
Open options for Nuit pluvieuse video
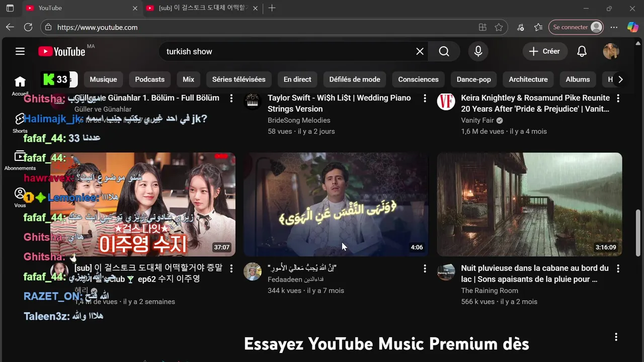(x=618, y=268)
